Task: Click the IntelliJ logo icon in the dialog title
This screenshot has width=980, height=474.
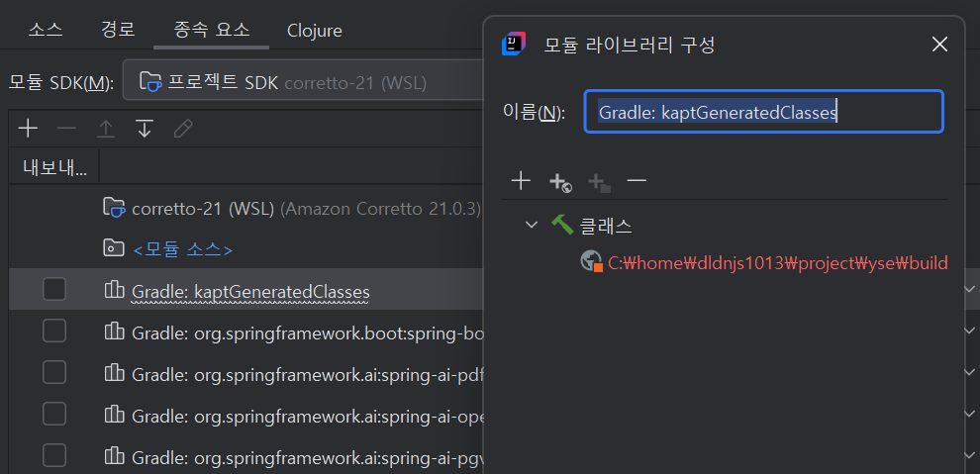Action: click(x=513, y=44)
